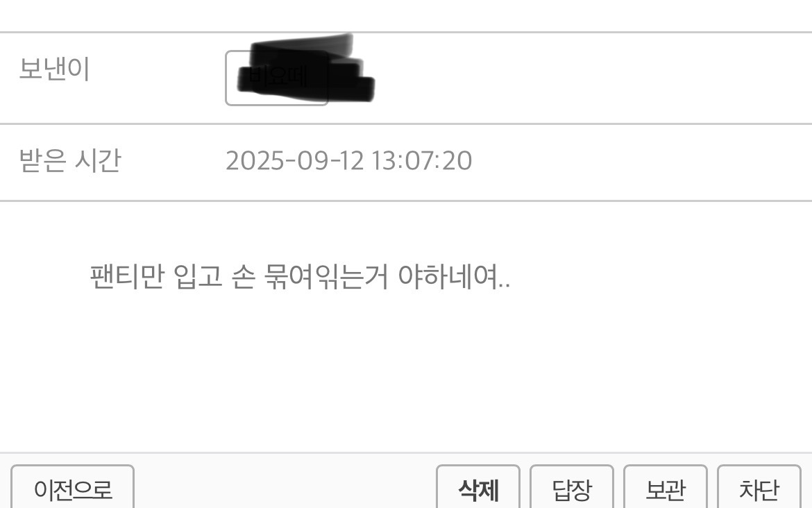
Task: Delete this message with 삭제
Action: click(x=478, y=487)
